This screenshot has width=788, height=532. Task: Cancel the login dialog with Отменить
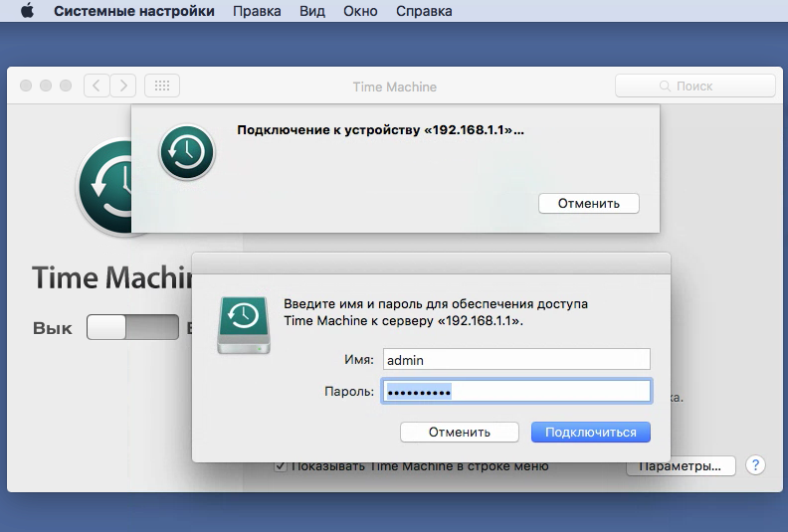pos(459,433)
